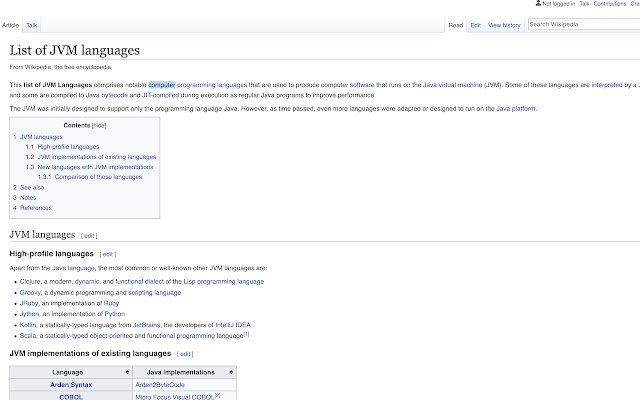Jump to Comparison of these languages entry

coord(98,177)
